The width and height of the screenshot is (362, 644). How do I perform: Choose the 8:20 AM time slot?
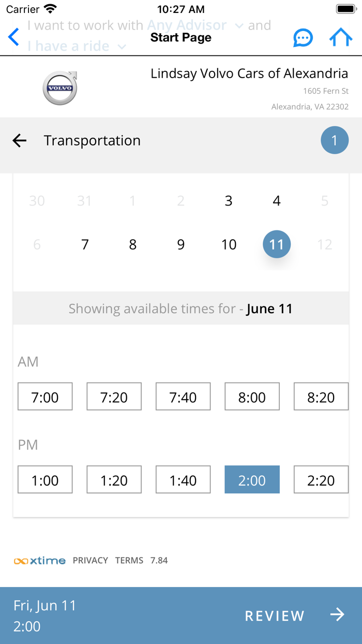click(x=321, y=397)
